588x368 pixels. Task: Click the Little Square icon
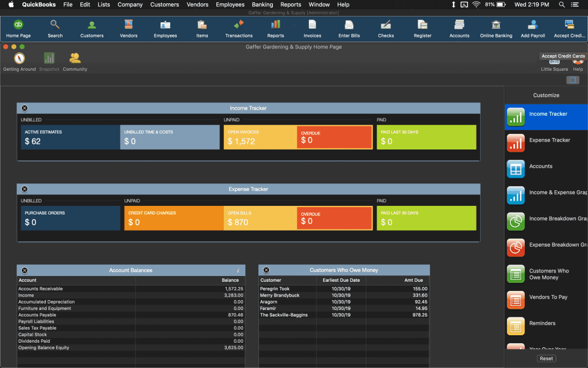(x=554, y=66)
